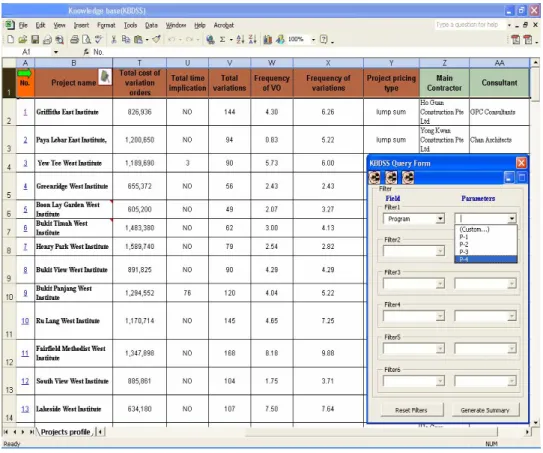Select cell with value 1,200,650

point(140,140)
